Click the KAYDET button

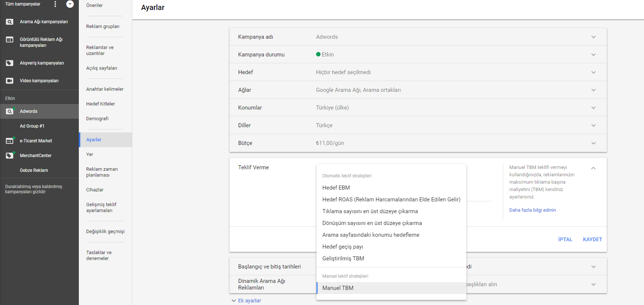pyautogui.click(x=592, y=239)
